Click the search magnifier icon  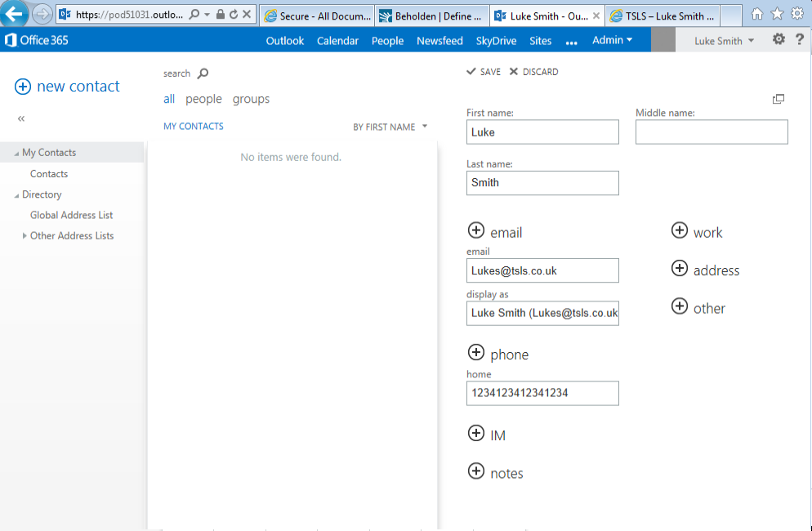coord(203,74)
